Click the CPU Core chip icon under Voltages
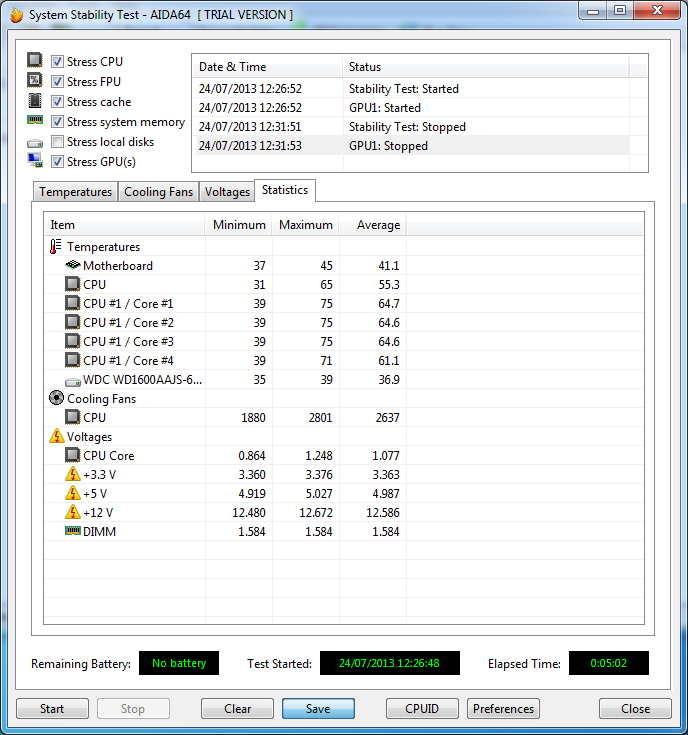 [x=72, y=456]
